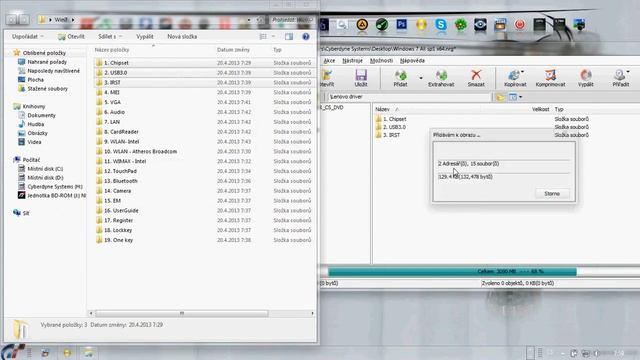Click the \Lenovo driver path field
Image resolution: width=640 pixels, height=360 pixels.
coord(410,97)
